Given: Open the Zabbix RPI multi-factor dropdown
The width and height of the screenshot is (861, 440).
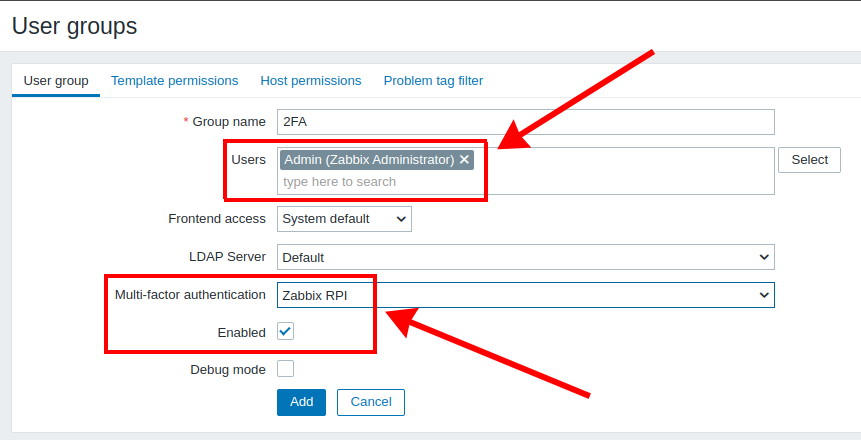Looking at the screenshot, I should click(526, 295).
